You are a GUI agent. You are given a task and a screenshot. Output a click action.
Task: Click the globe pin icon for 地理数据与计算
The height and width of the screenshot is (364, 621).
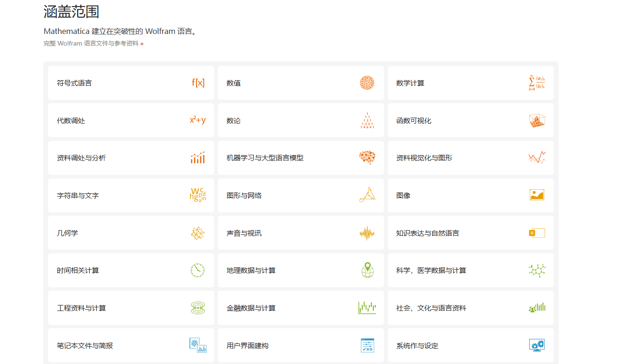pos(368,270)
